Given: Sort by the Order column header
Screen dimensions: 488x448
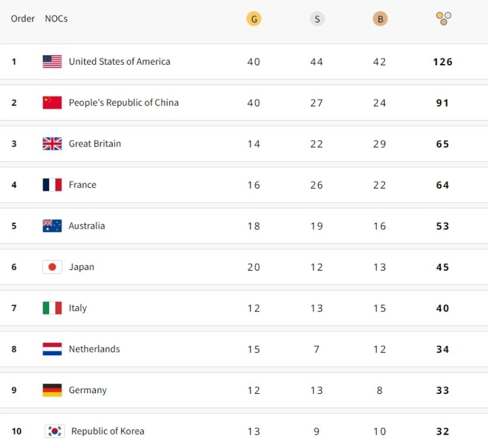Looking at the screenshot, I should pyautogui.click(x=23, y=19).
